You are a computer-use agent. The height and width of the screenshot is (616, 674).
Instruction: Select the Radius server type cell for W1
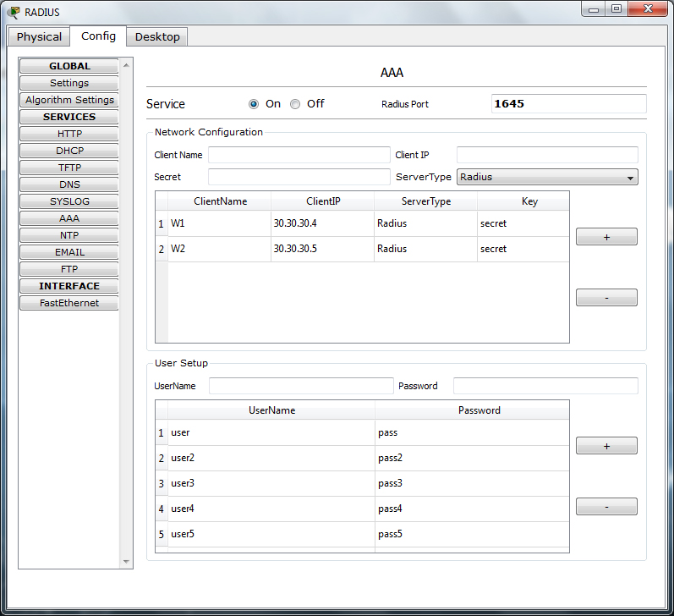[426, 223]
